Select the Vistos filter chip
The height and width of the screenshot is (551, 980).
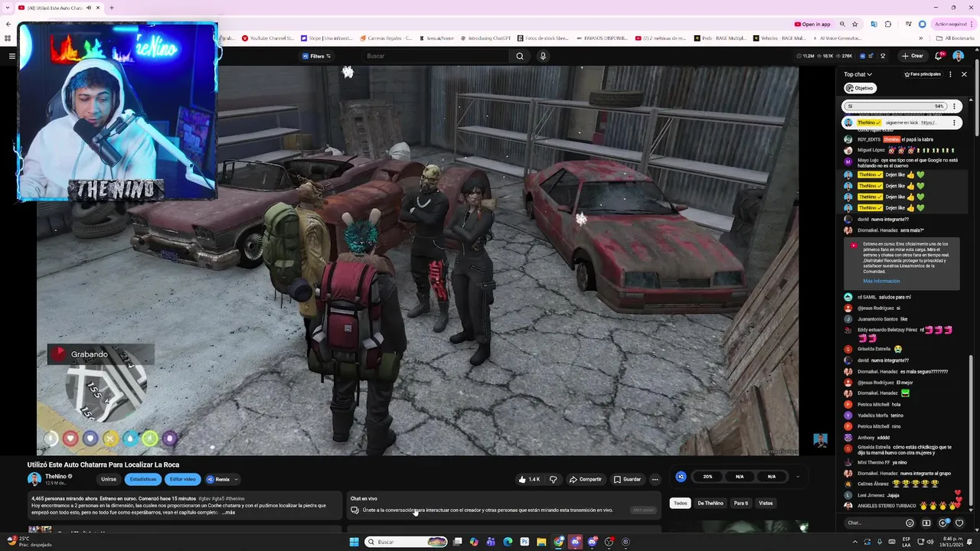tap(766, 503)
